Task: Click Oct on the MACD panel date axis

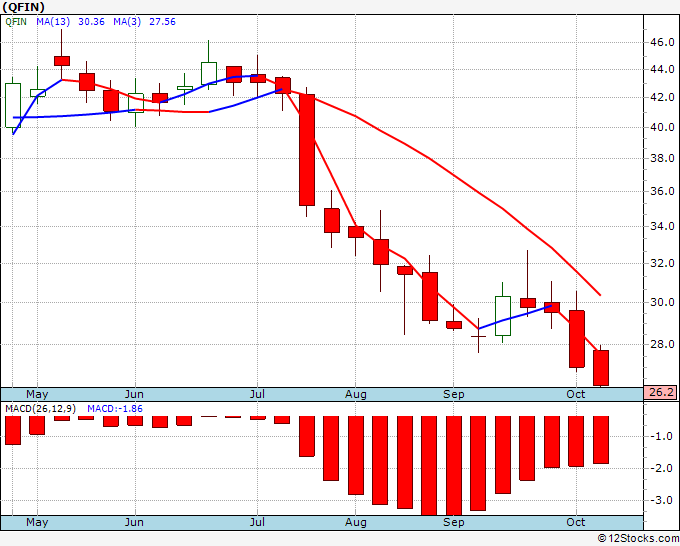Action: click(x=575, y=522)
